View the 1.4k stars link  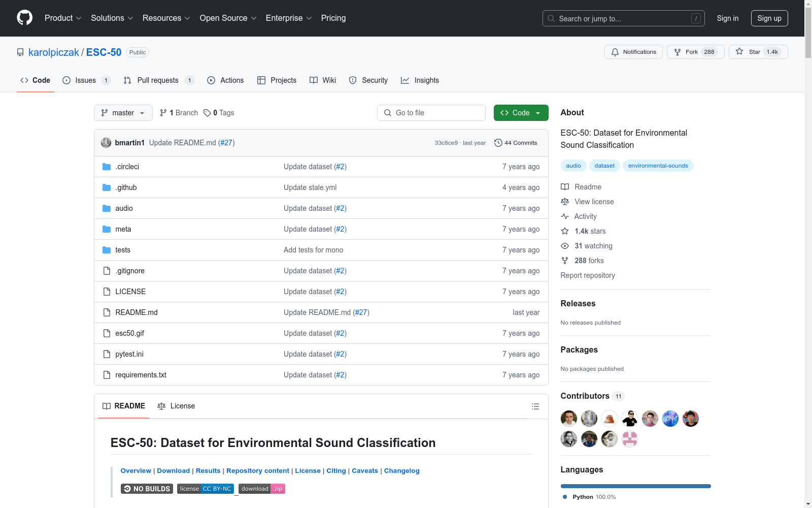point(584,231)
